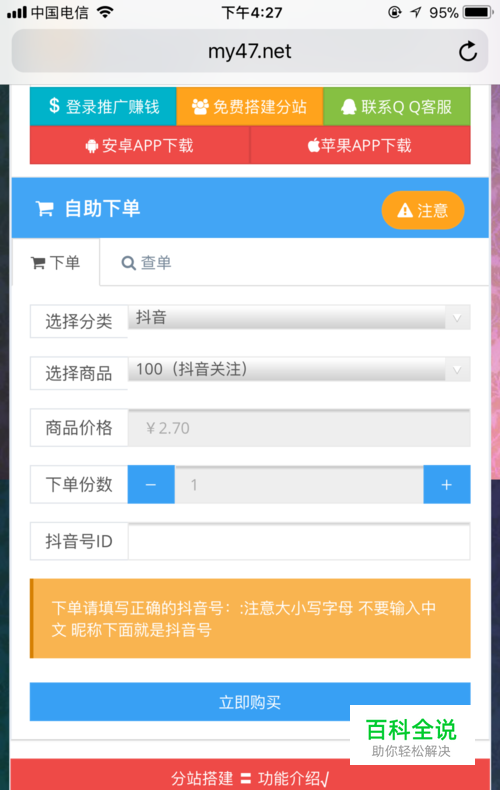Open free sub-site build with users icon

(249, 106)
